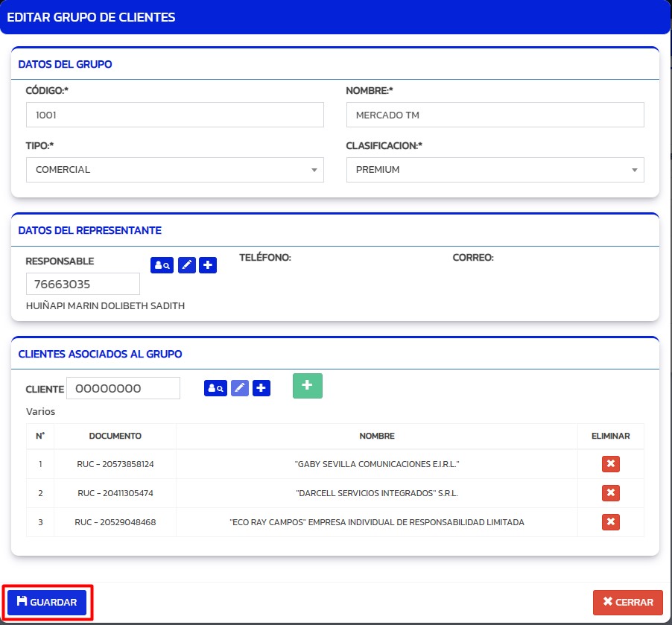Click the DOCUMENTO column header
Screen dimensions: 672x625
pos(115,436)
